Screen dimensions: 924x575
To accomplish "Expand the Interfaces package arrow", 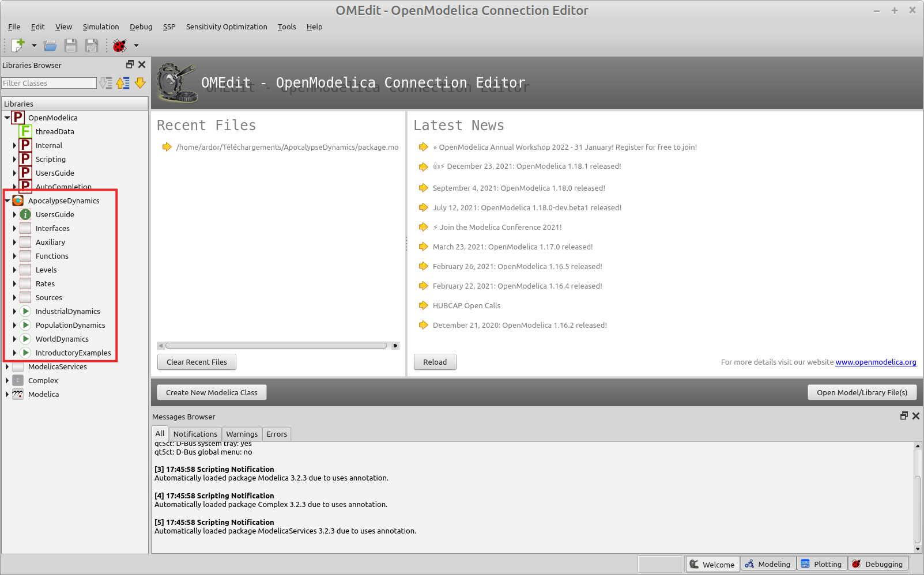I will (x=14, y=228).
